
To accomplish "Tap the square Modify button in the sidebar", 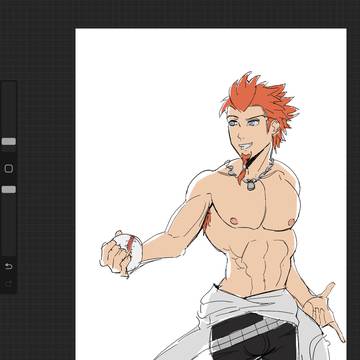I will tap(9, 169).
